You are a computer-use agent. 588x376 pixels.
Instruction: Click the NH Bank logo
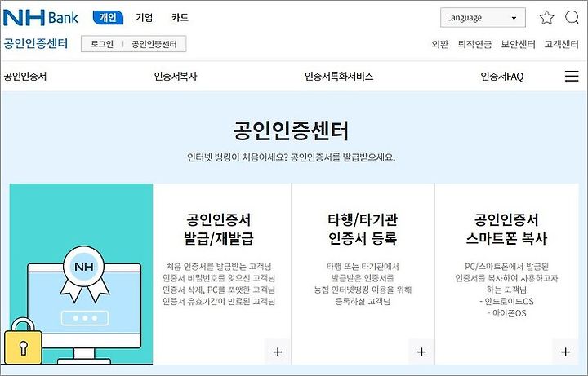coord(41,17)
